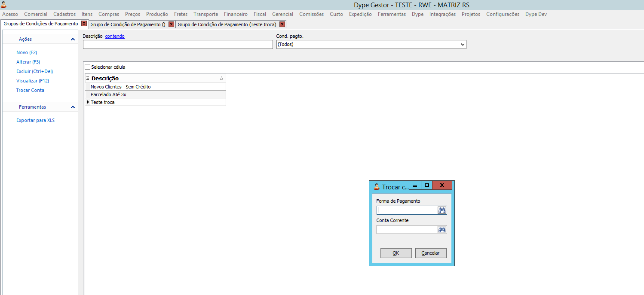The width and height of the screenshot is (644, 295).
Task: Close the Teste troca tab
Action: point(282,24)
